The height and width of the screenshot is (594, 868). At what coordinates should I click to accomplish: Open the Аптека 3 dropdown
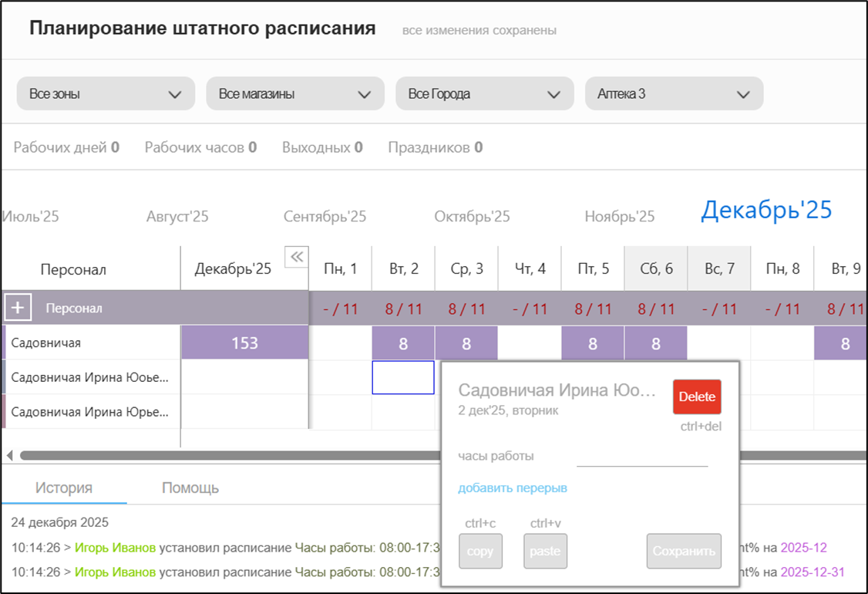tap(674, 94)
